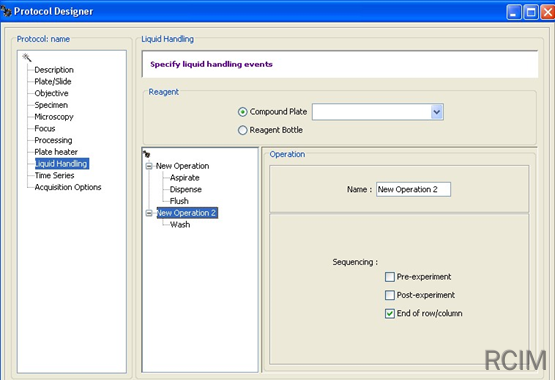Click the root icon of the operations tree
Viewport: 555px width, 380px height.
tap(147, 154)
